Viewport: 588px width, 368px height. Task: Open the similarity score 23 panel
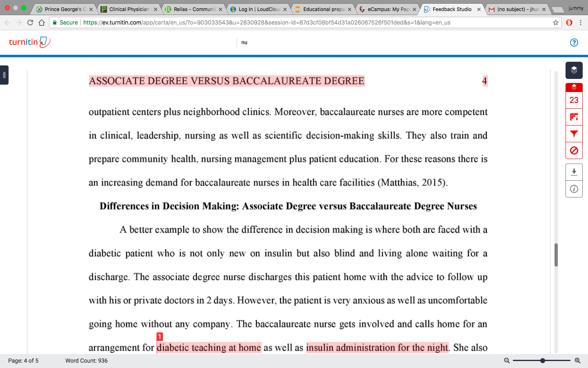click(x=574, y=100)
